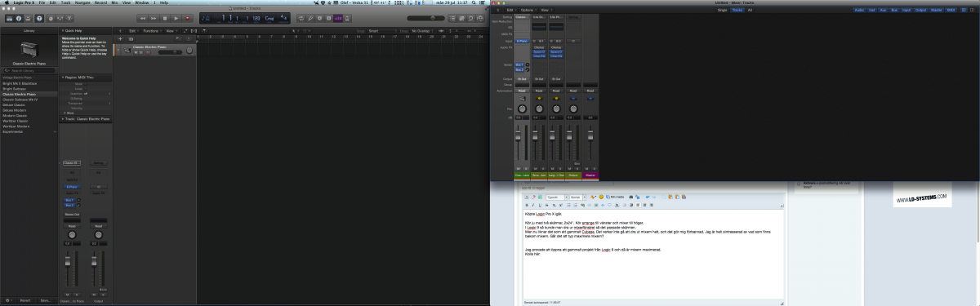The image size is (980, 306).
Task: Rewind the project using the transport
Action: tap(142, 19)
